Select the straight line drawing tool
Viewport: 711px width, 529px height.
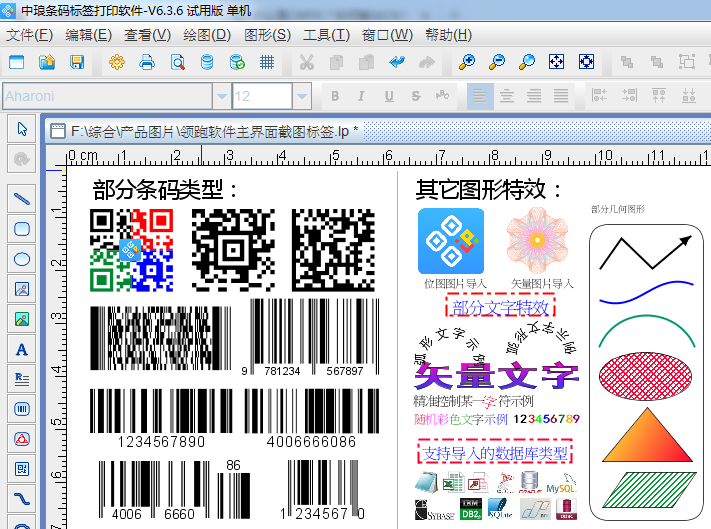(x=22, y=199)
